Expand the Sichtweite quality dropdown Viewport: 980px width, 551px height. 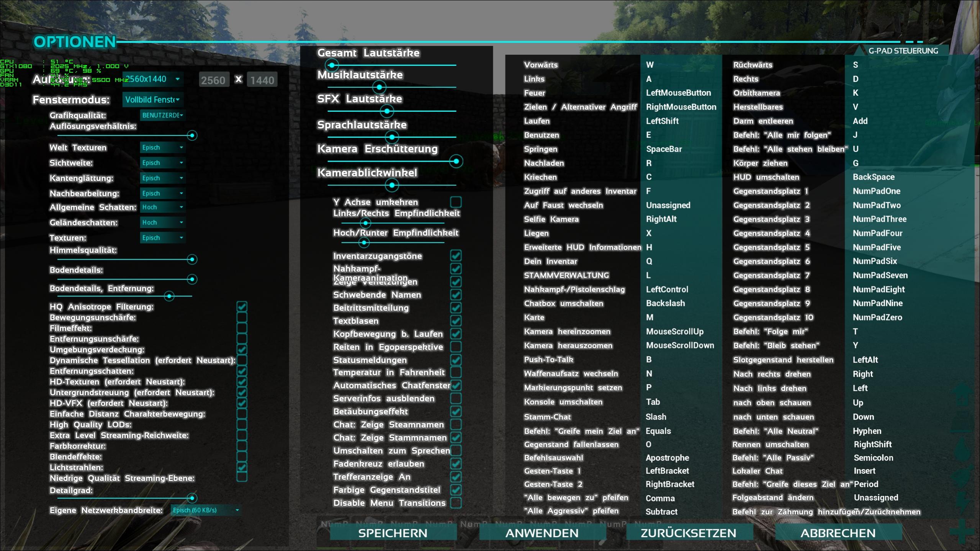coord(163,163)
